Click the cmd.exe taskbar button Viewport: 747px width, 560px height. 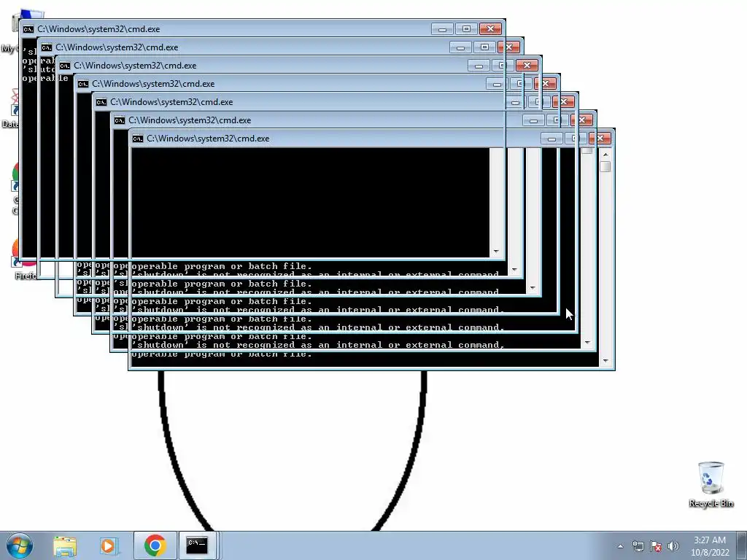(x=197, y=545)
